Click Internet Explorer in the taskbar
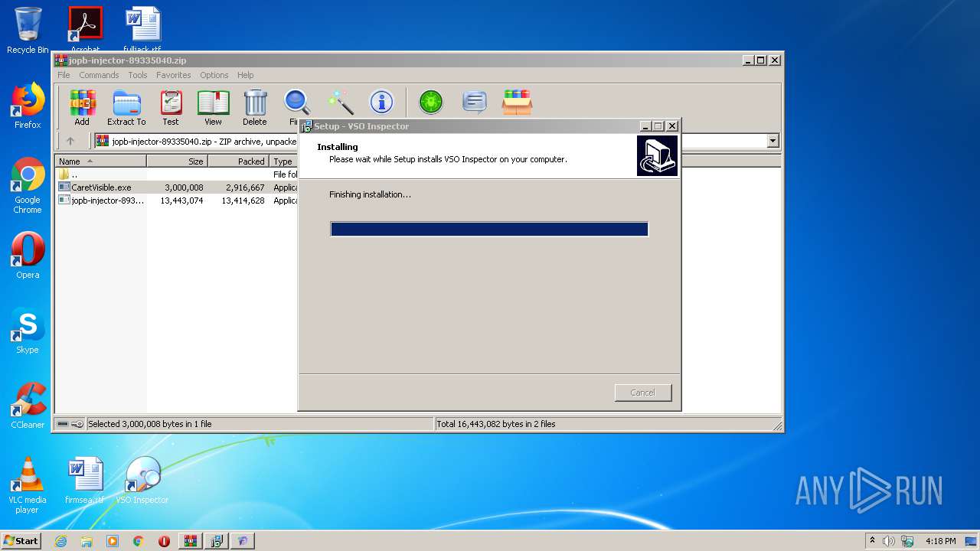980x551 pixels. point(60,541)
